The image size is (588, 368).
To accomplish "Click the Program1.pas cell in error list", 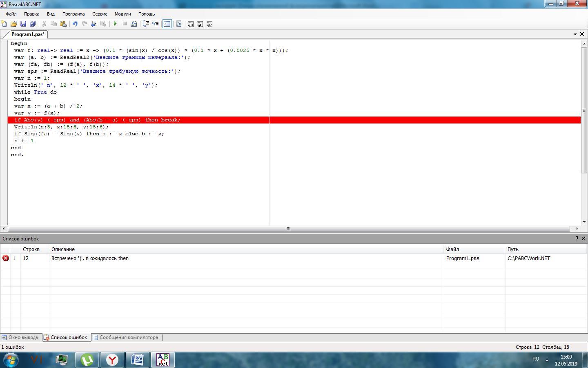I will [463, 258].
